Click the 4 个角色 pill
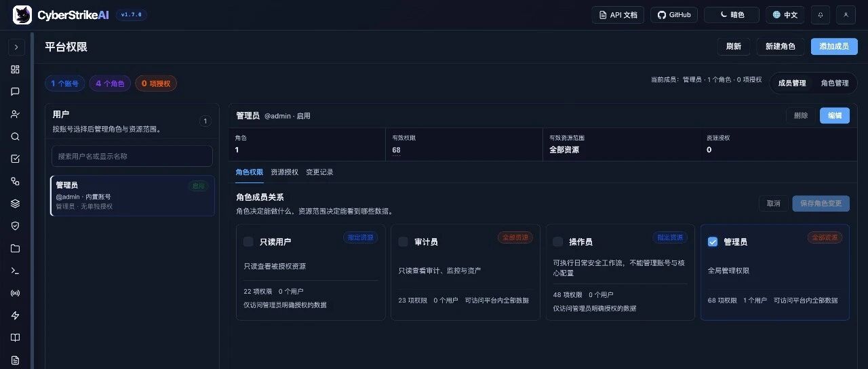 coord(110,83)
